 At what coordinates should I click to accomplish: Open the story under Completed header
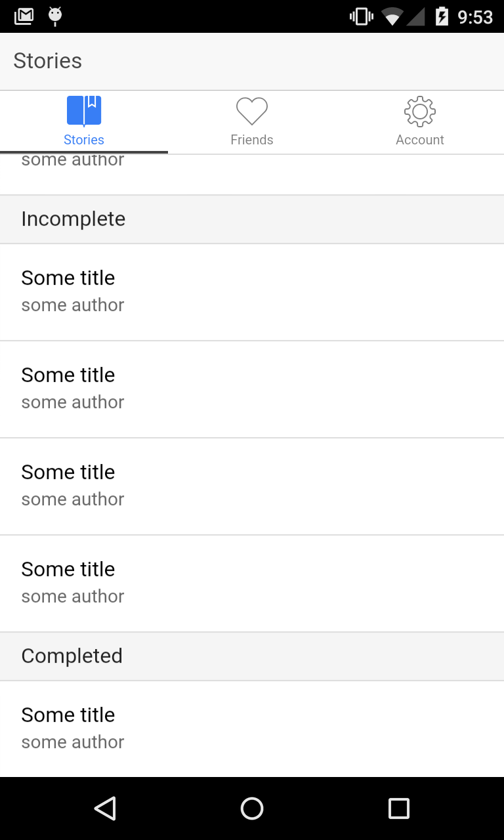[252, 728]
